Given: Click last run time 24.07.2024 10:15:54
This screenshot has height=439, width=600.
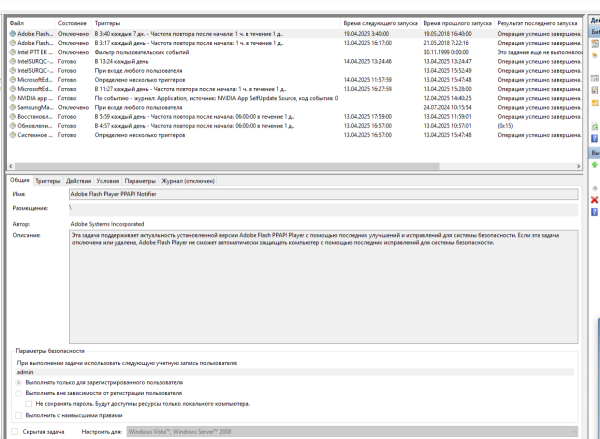Looking at the screenshot, I should click(447, 107).
